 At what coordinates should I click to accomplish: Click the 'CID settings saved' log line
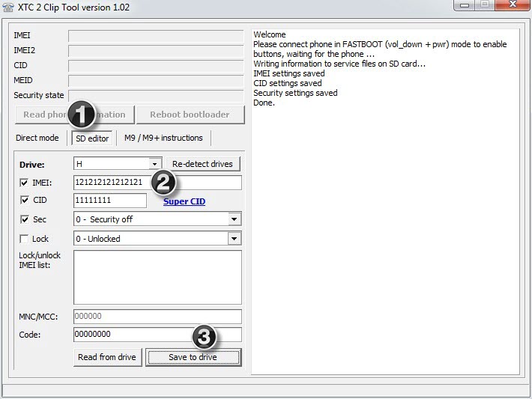coord(288,83)
